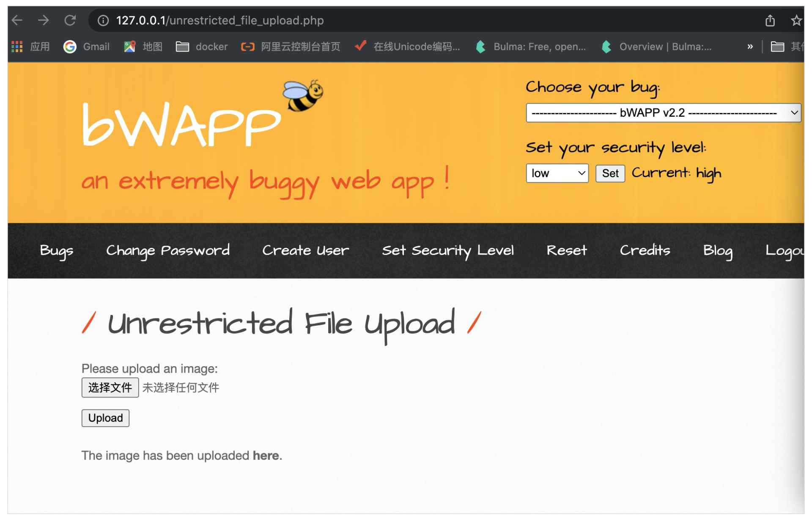Image resolution: width=812 pixels, height=521 pixels.
Task: Click the share page icon
Action: [770, 20]
